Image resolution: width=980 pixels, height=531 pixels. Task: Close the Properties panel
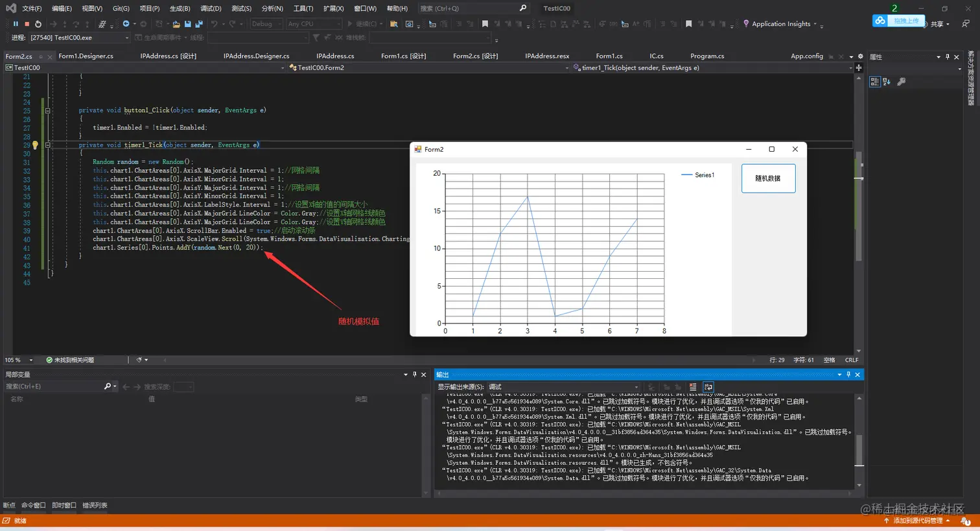957,57
